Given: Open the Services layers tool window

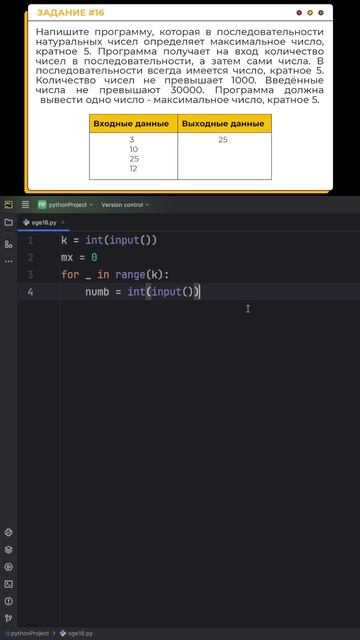Looking at the screenshot, I should (9, 550).
